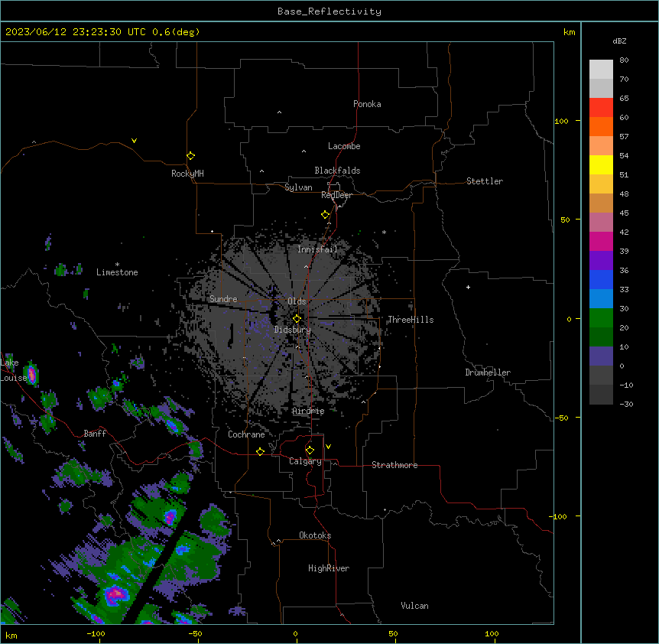Click the km unit label at bottom left
This screenshot has width=659, height=644.
tap(11, 635)
